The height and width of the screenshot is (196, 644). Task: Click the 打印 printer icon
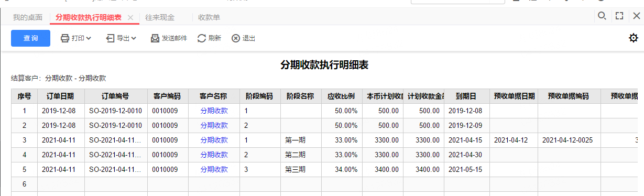[x=65, y=38]
